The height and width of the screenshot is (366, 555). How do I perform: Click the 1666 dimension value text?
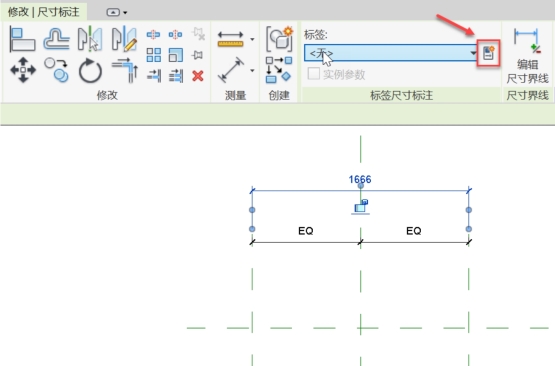click(360, 179)
